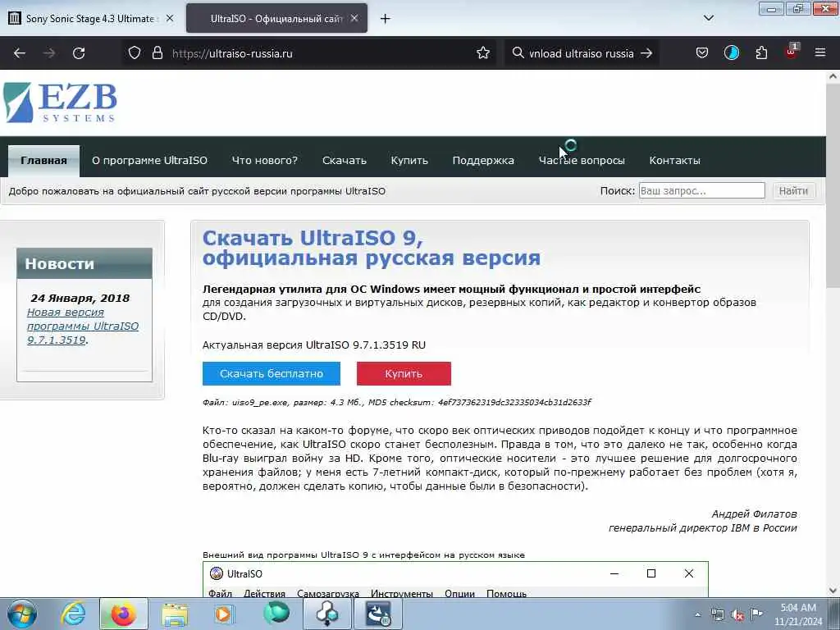Launch Internet Explorer from the taskbar
The image size is (840, 630).
[73, 614]
